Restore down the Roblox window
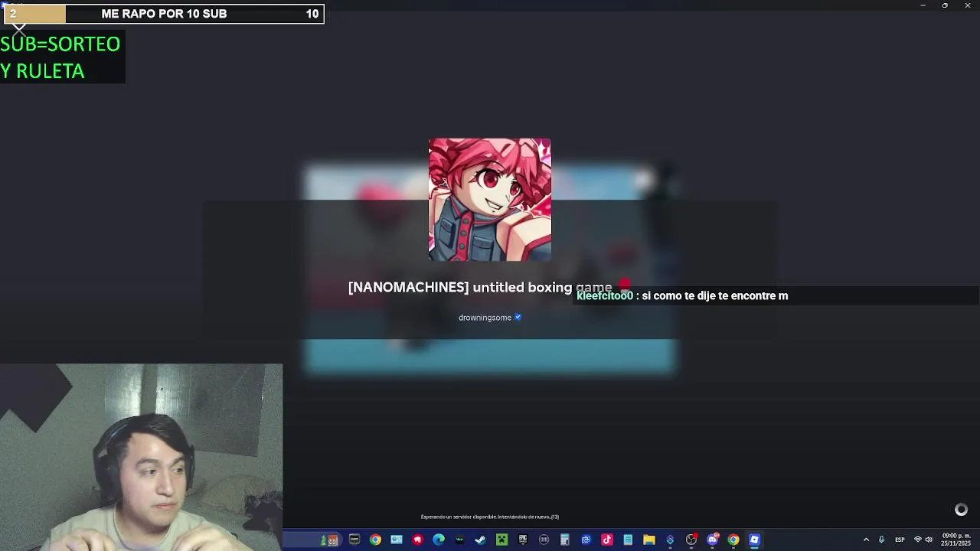This screenshot has width=980, height=551. coord(945,5)
